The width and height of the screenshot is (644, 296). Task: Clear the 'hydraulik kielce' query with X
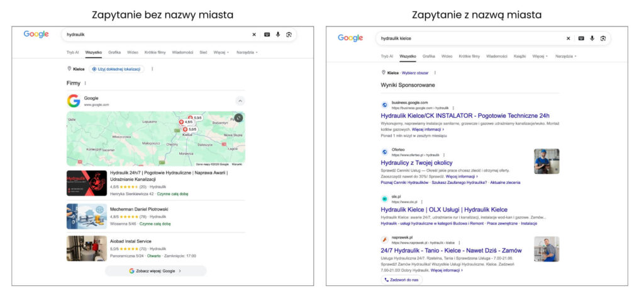pyautogui.click(x=569, y=38)
